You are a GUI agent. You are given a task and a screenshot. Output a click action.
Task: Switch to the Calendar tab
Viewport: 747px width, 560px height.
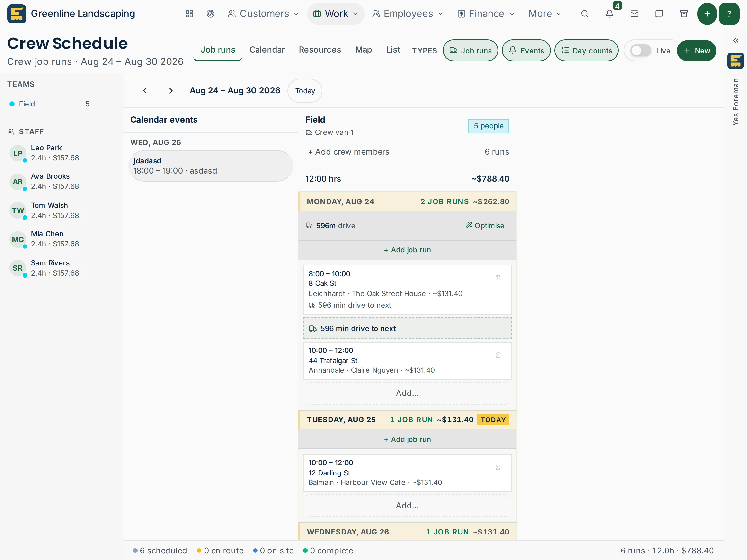267,50
